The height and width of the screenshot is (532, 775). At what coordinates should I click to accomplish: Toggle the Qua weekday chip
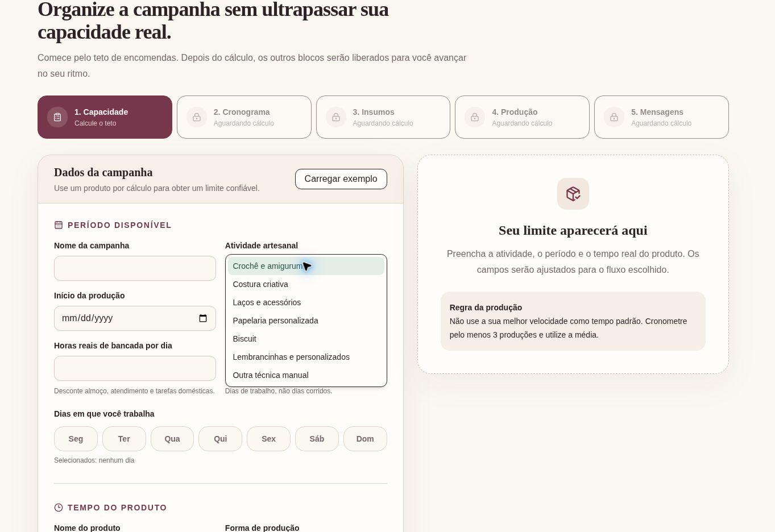[172, 439]
